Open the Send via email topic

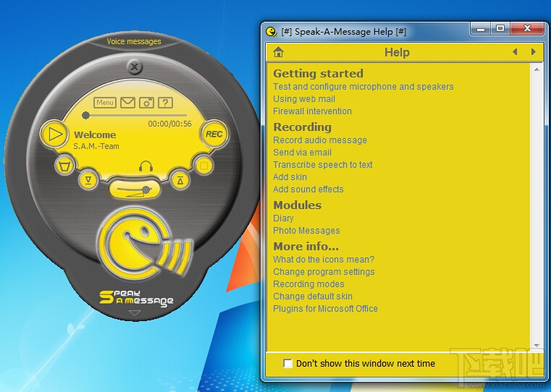(302, 153)
